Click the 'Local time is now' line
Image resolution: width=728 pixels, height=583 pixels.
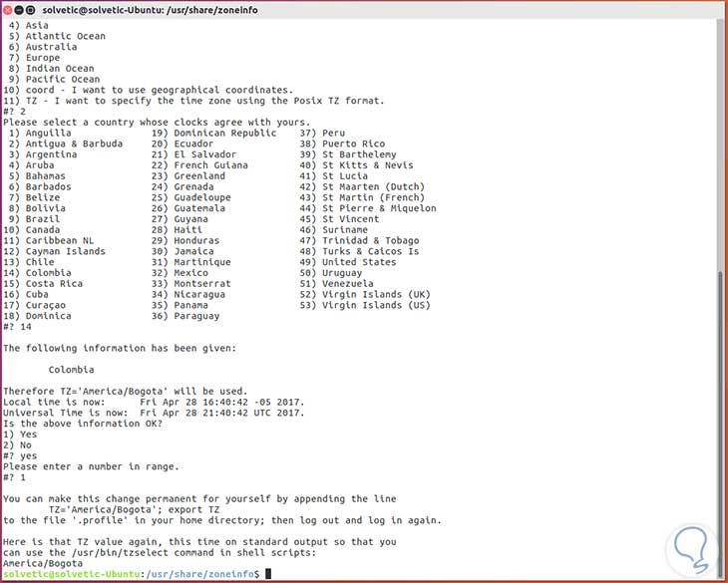[154, 402]
